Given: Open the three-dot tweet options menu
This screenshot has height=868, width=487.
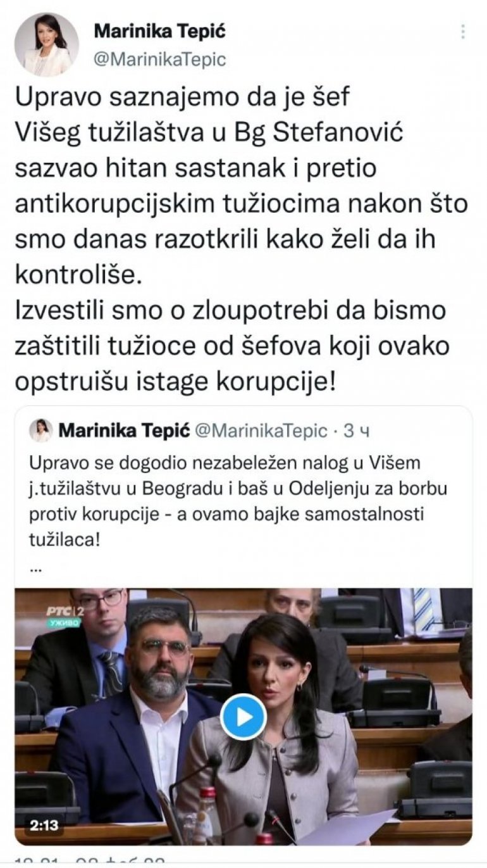Looking at the screenshot, I should coord(463,32).
